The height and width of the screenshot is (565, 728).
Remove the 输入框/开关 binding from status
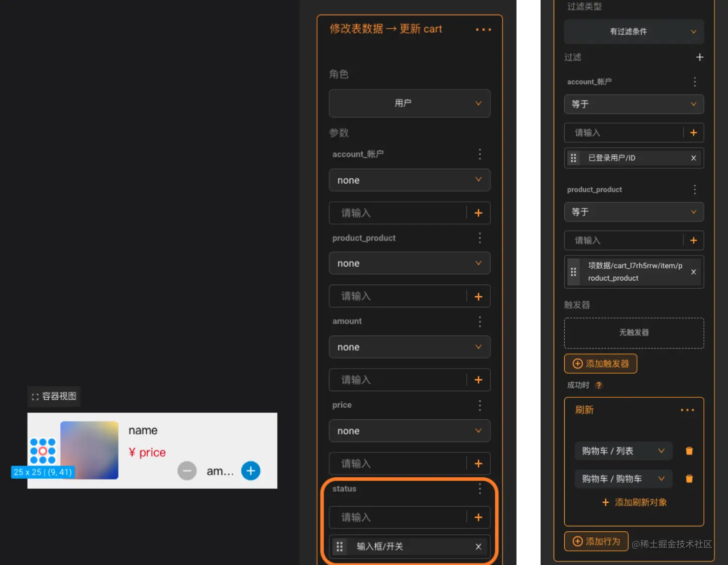(478, 547)
